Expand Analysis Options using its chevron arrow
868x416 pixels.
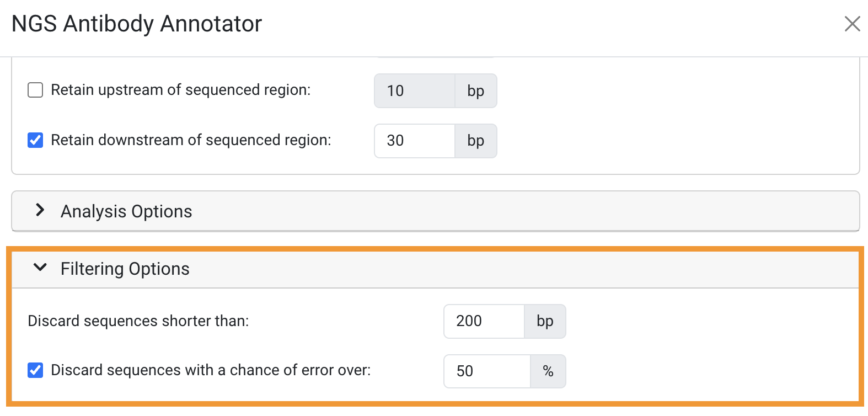pyautogui.click(x=40, y=210)
